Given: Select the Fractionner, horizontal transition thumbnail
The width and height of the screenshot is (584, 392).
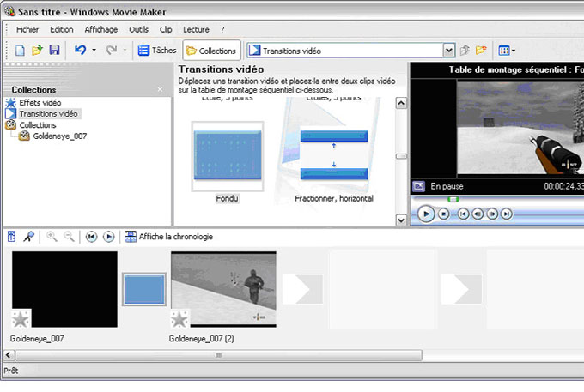Looking at the screenshot, I should (x=334, y=155).
